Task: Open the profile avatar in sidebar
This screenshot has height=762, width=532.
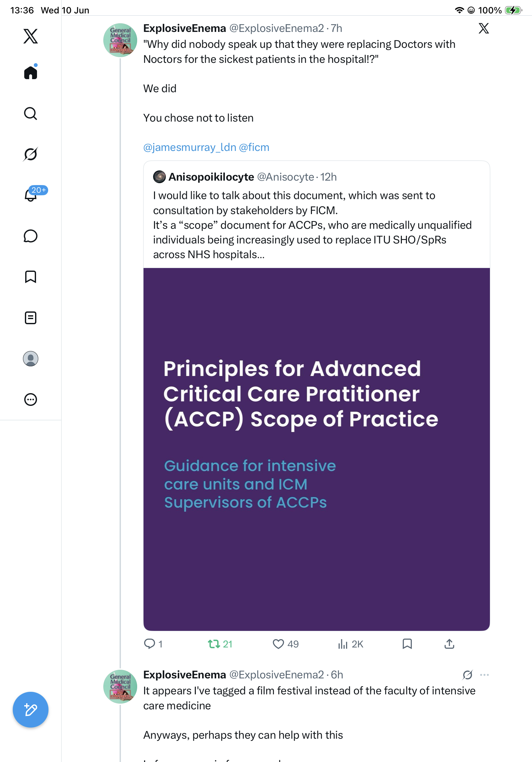Action: [x=31, y=358]
